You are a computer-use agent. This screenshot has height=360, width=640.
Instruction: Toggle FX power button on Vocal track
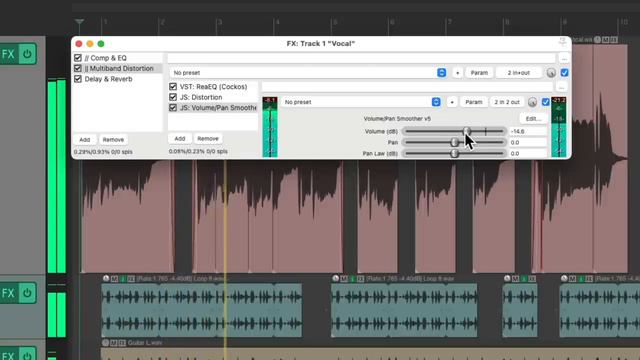coord(27,54)
